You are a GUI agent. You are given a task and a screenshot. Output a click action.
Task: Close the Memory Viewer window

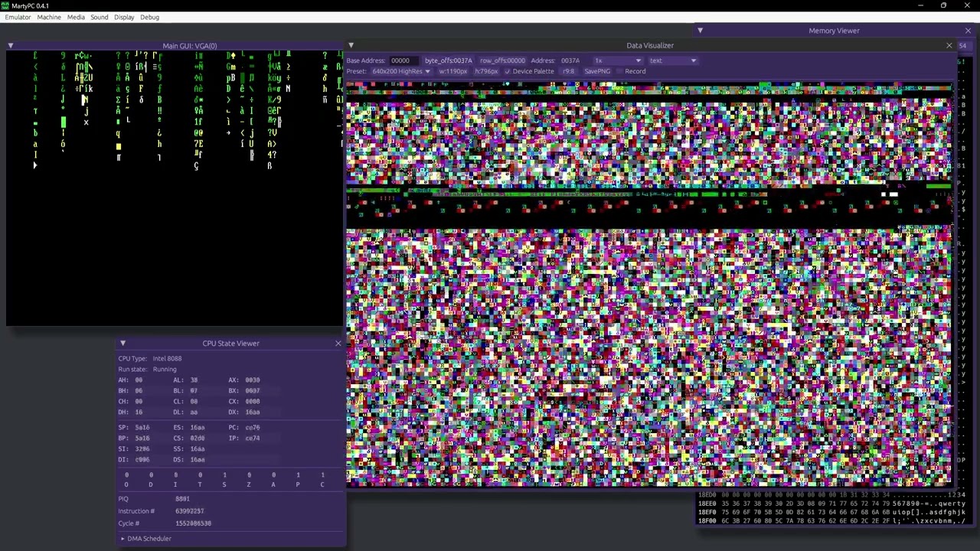pyautogui.click(x=968, y=31)
